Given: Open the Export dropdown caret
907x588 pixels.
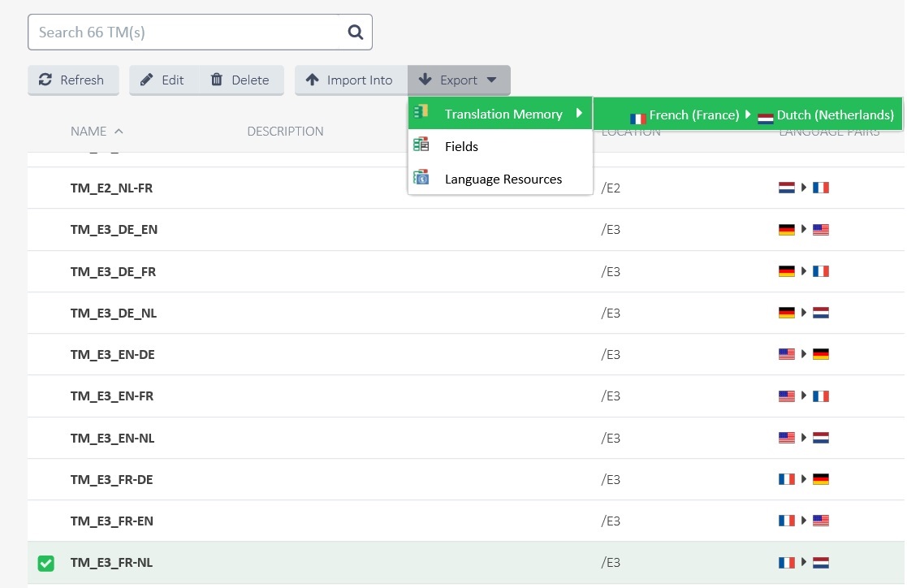Looking at the screenshot, I should coord(490,80).
